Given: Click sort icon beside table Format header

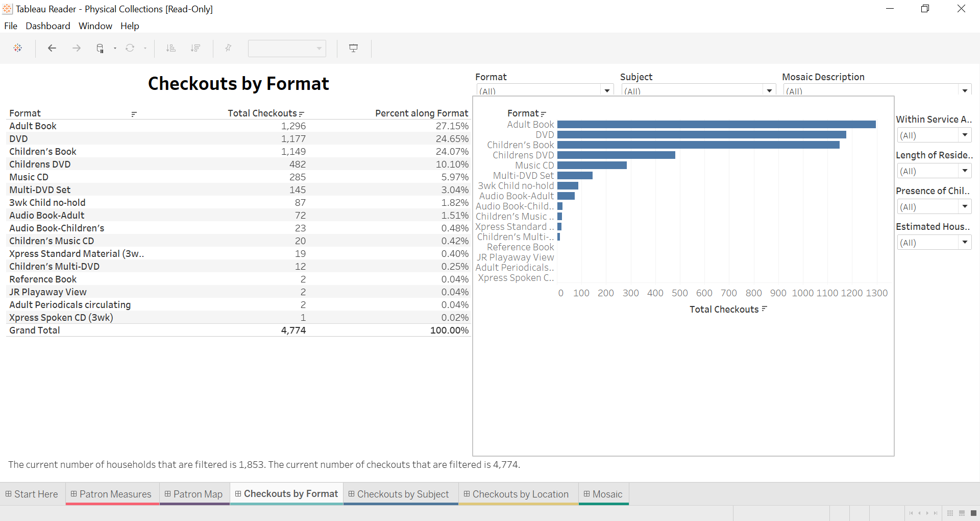Looking at the screenshot, I should (134, 114).
